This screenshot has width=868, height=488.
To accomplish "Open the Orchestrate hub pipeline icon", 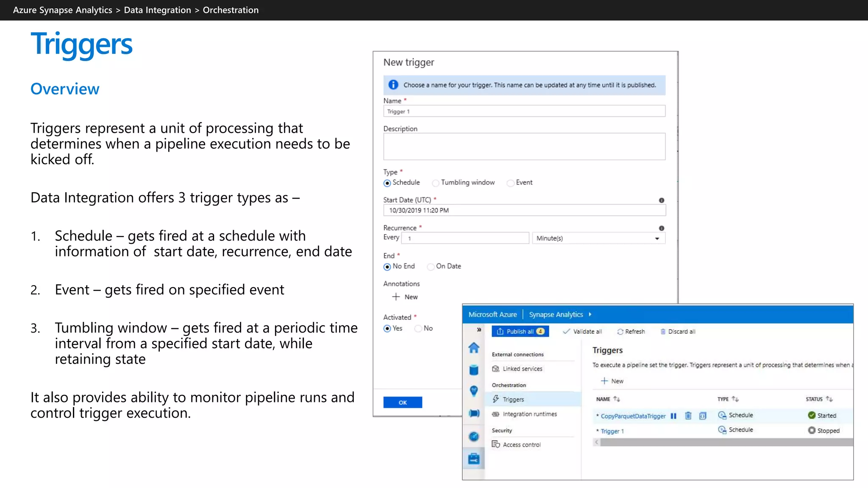I will point(473,413).
